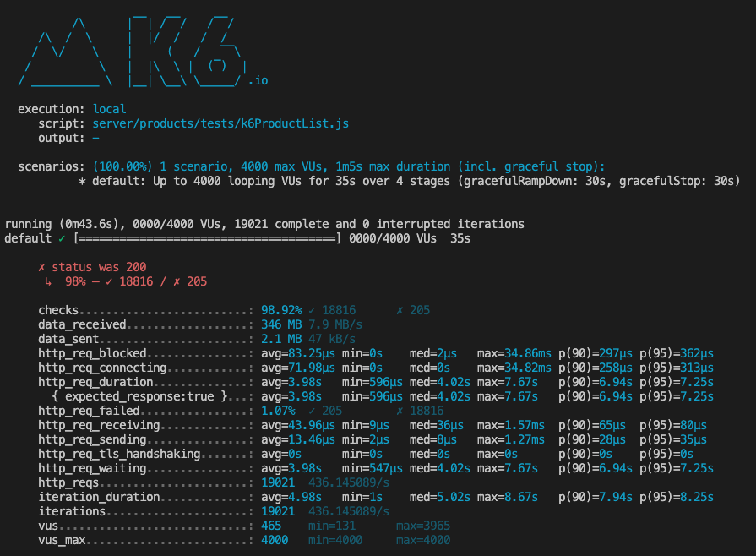Click the '7.9 MB/s' rate value
The height and width of the screenshot is (556, 756).
(x=335, y=324)
